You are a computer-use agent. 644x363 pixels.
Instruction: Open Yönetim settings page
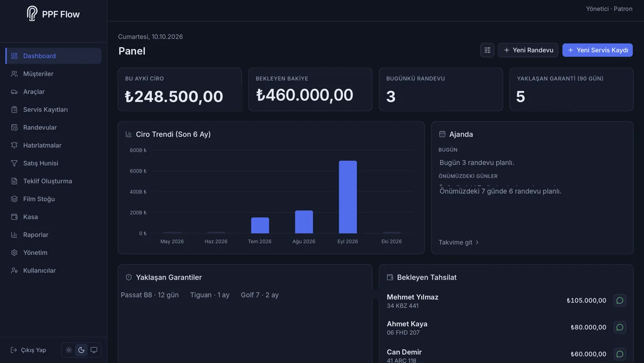click(x=54, y=253)
